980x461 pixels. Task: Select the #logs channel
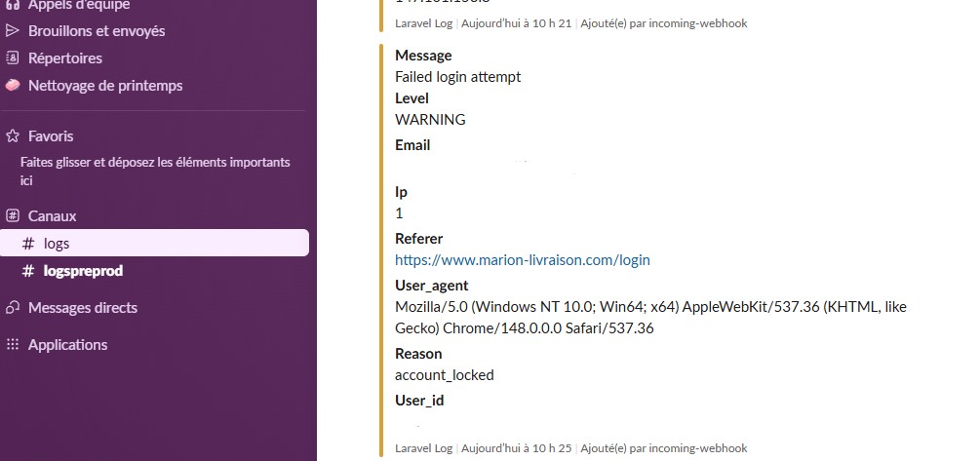coord(154,243)
